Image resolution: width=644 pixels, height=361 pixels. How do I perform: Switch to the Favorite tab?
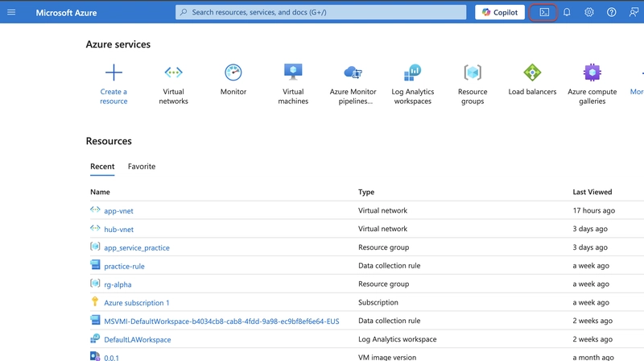pos(142,167)
